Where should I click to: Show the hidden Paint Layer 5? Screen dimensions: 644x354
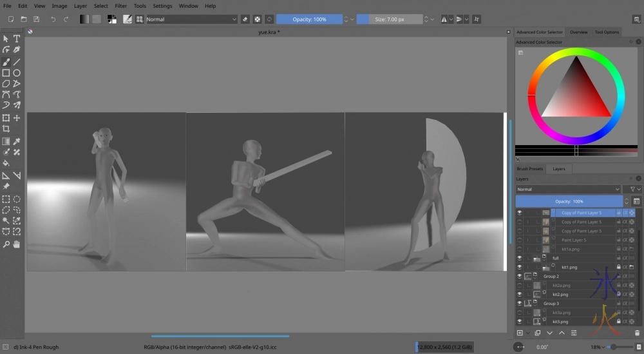coord(520,240)
